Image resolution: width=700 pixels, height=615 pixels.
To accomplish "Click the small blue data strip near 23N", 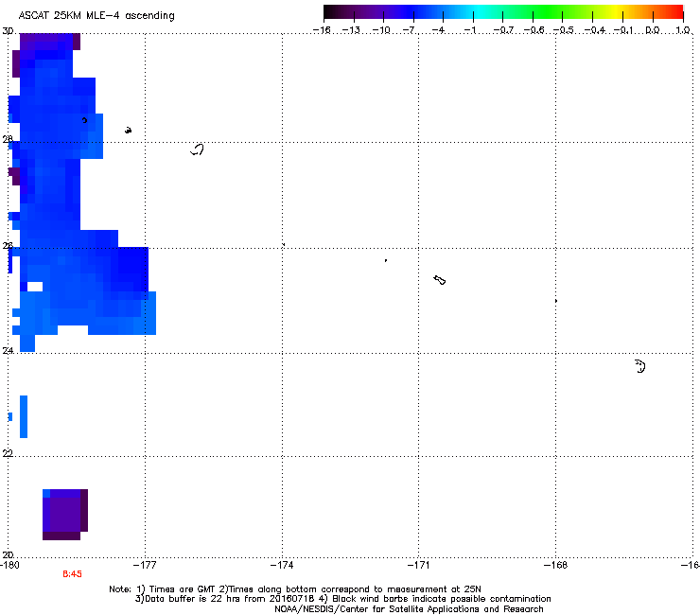I will tap(24, 416).
